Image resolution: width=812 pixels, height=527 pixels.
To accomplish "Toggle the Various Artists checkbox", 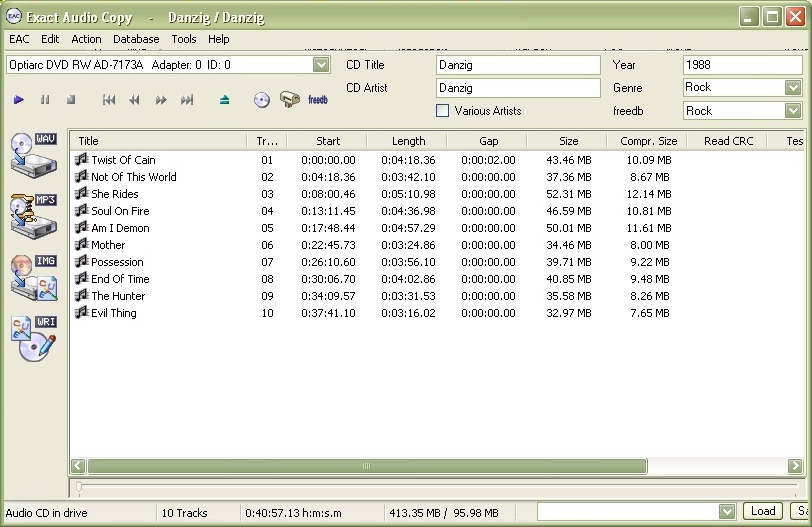I will coord(442,111).
